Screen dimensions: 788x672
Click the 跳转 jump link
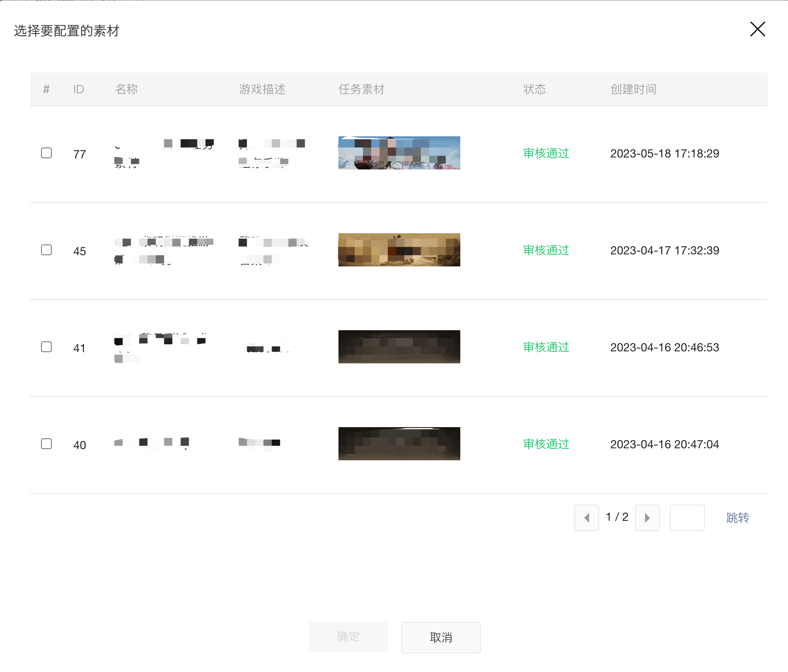[x=737, y=517]
